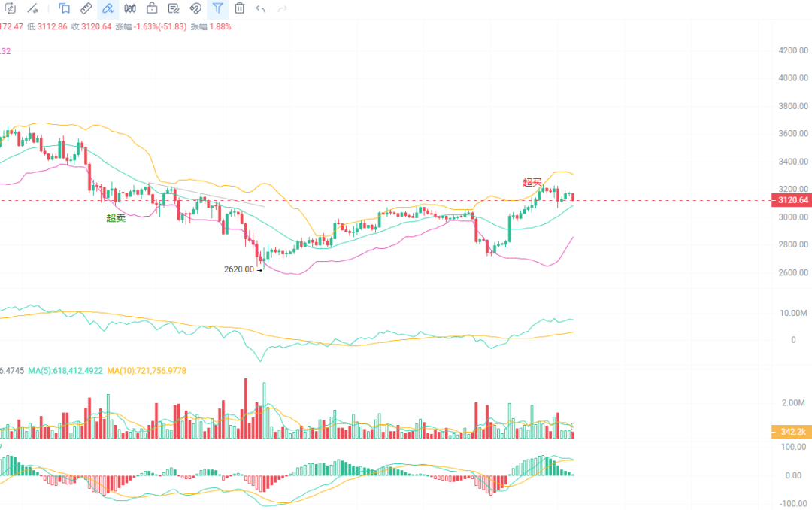This screenshot has height=510, width=812.
Task: Select the highlighted brush drawing tool
Action: [x=108, y=9]
